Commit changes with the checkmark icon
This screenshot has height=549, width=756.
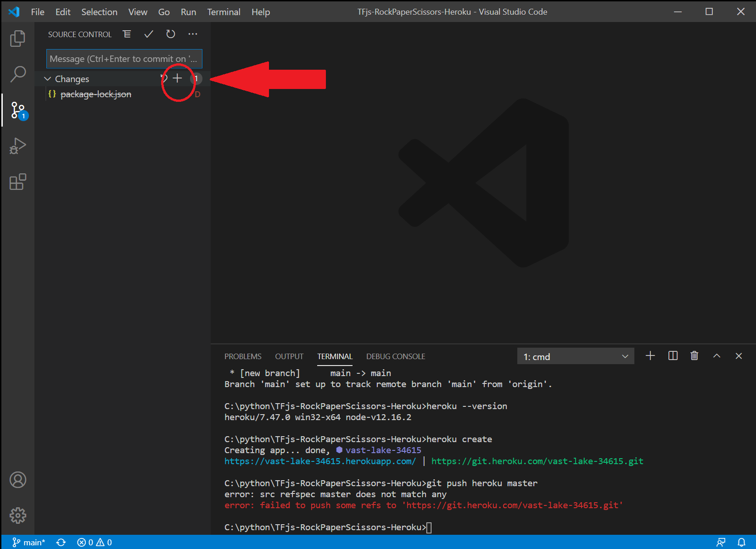tap(149, 34)
